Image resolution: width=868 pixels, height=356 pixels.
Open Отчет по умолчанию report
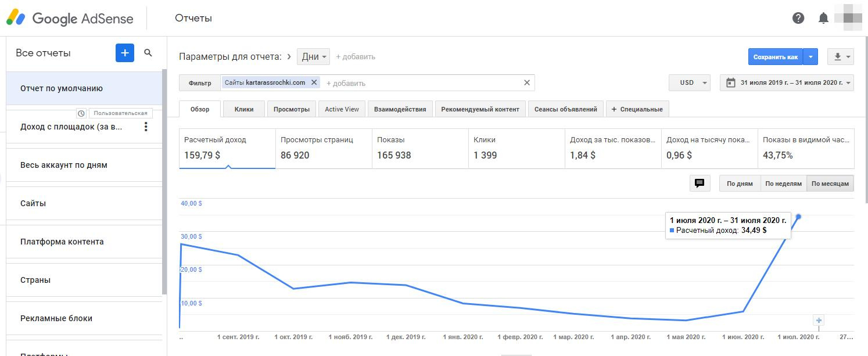[84, 88]
